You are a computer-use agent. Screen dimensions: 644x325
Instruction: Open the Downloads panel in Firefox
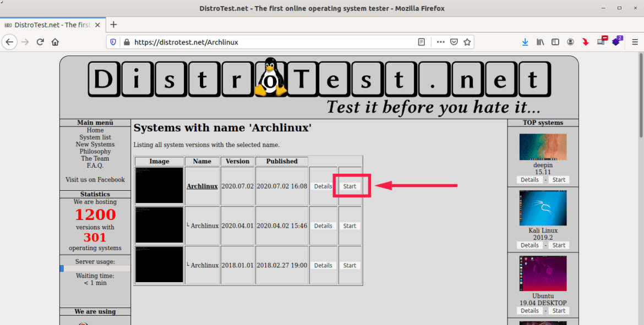click(x=525, y=42)
